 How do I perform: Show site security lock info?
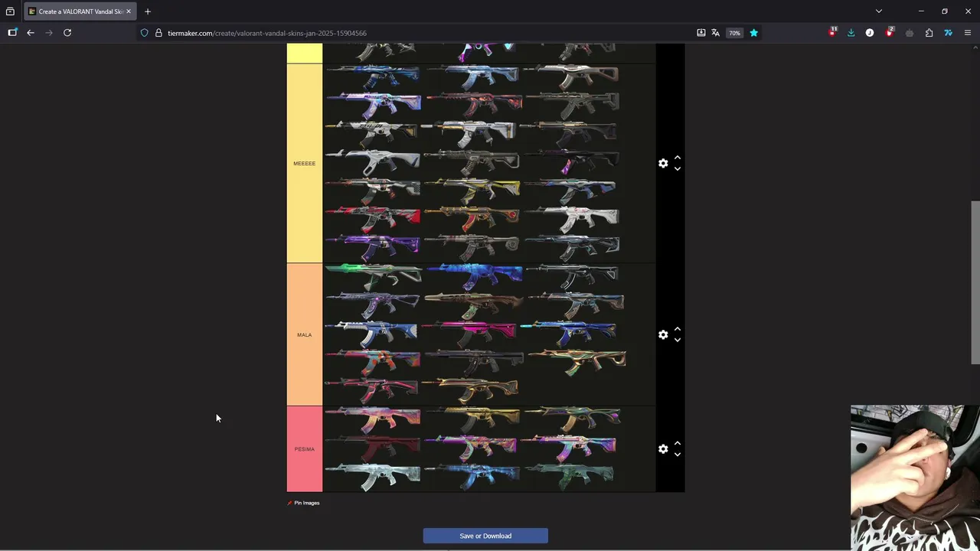click(x=158, y=33)
